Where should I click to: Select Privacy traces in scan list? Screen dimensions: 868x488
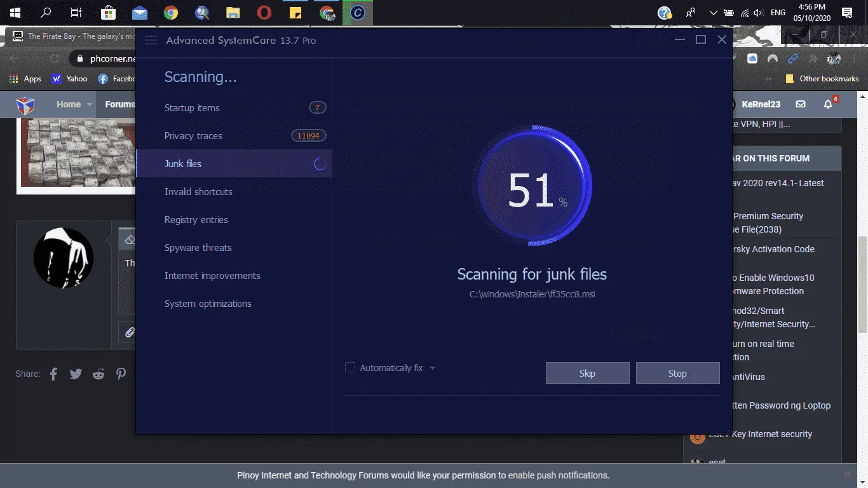(x=234, y=136)
